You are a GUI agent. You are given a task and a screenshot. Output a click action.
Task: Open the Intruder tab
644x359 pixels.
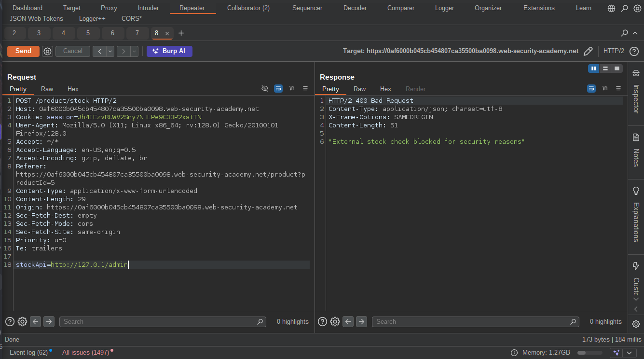[x=148, y=8]
